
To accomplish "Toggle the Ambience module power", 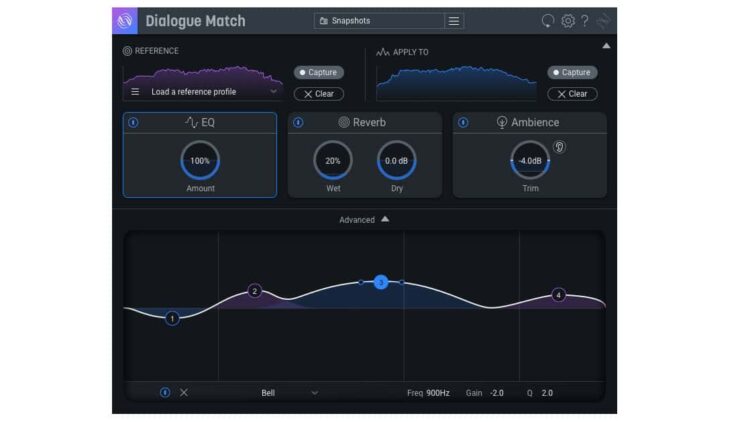I will pyautogui.click(x=463, y=122).
